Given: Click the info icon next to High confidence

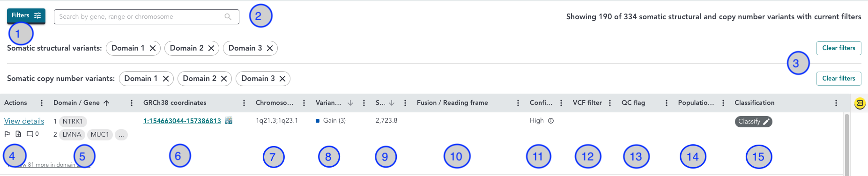Looking at the screenshot, I should [551, 121].
